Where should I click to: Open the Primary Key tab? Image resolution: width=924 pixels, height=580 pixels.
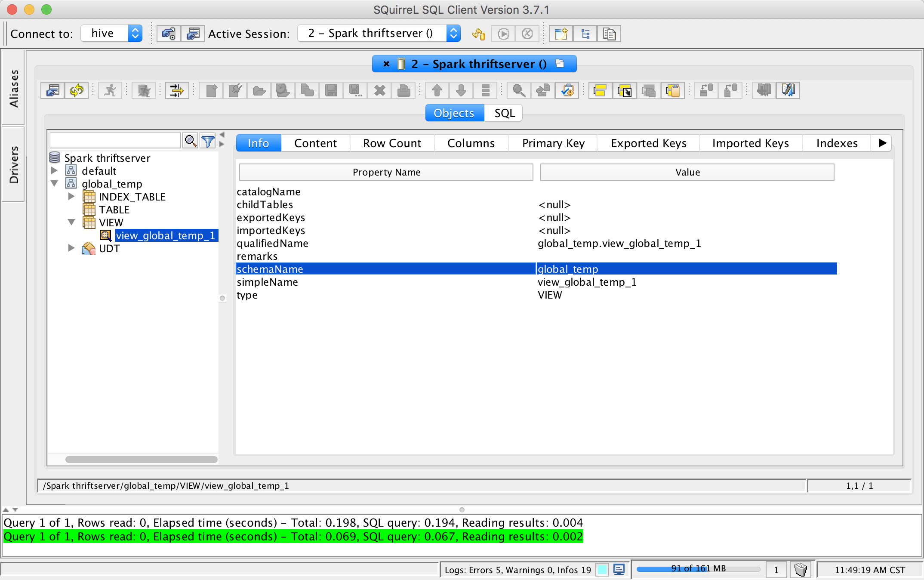[553, 143]
